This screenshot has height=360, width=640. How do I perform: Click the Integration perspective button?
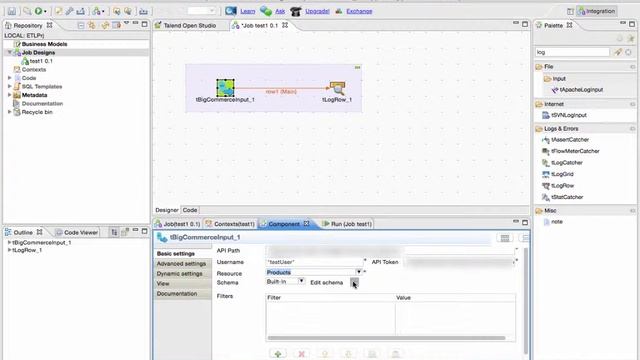[597, 11]
